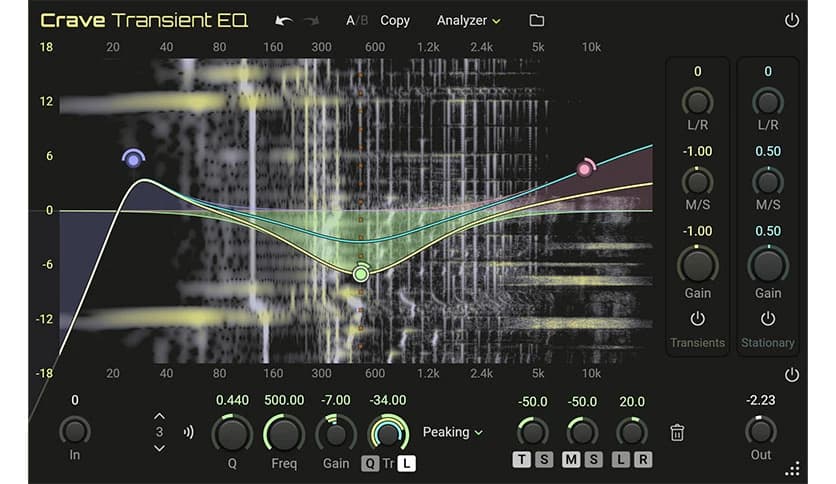Click the Transients Gain knob
The height and width of the screenshot is (484, 836).
(x=697, y=265)
